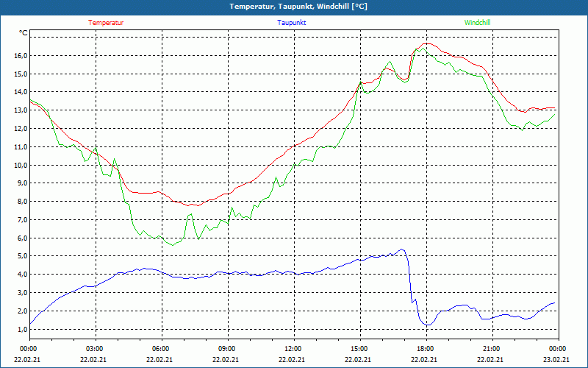Click the blue Taupunkt legend label
The width and height of the screenshot is (588, 368).
[x=292, y=23]
